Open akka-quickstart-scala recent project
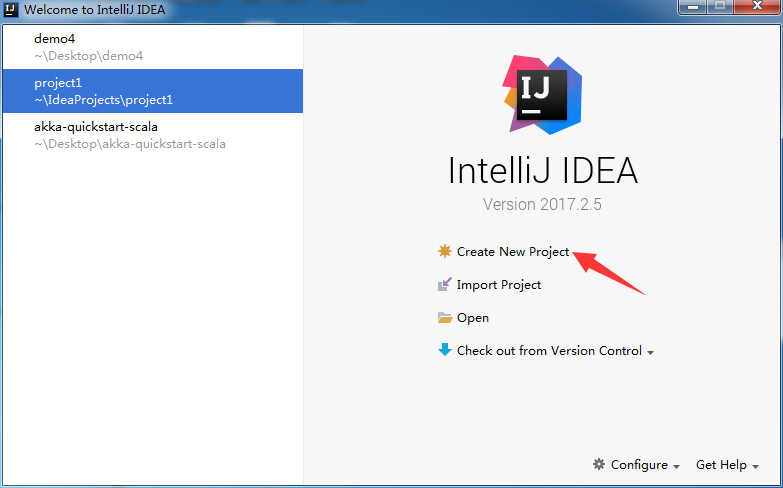The image size is (783, 488). pos(153,135)
